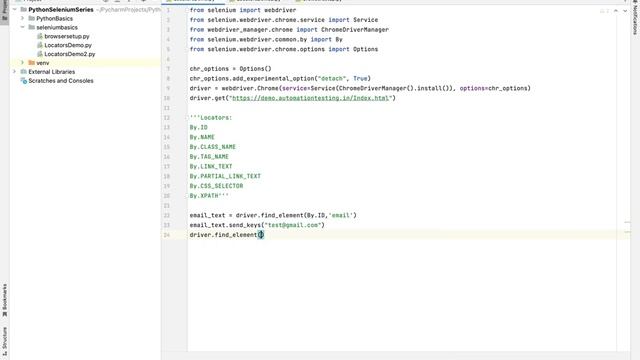Click gutter line number 24

167,235
